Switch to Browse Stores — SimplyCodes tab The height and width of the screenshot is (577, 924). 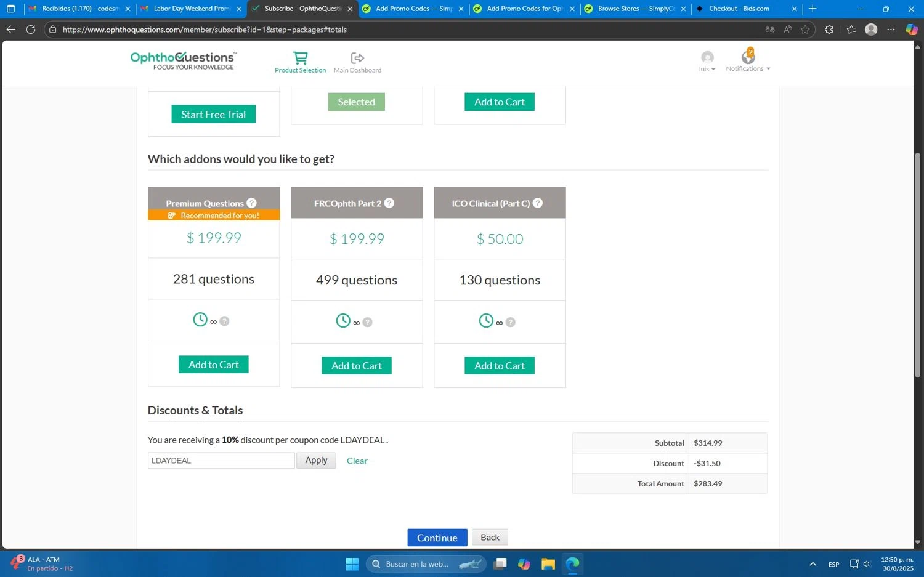pyautogui.click(x=636, y=9)
